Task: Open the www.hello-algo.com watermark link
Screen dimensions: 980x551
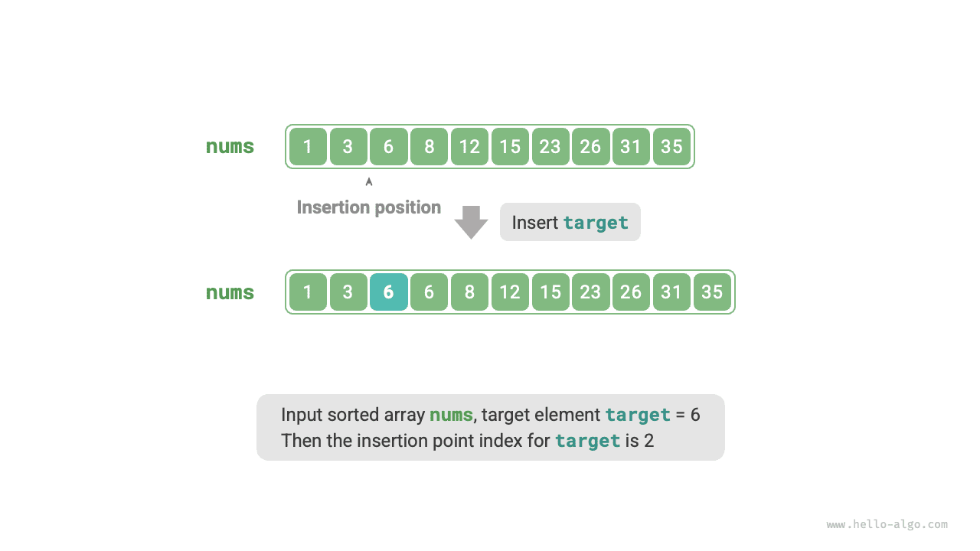Action: pyautogui.click(x=887, y=525)
